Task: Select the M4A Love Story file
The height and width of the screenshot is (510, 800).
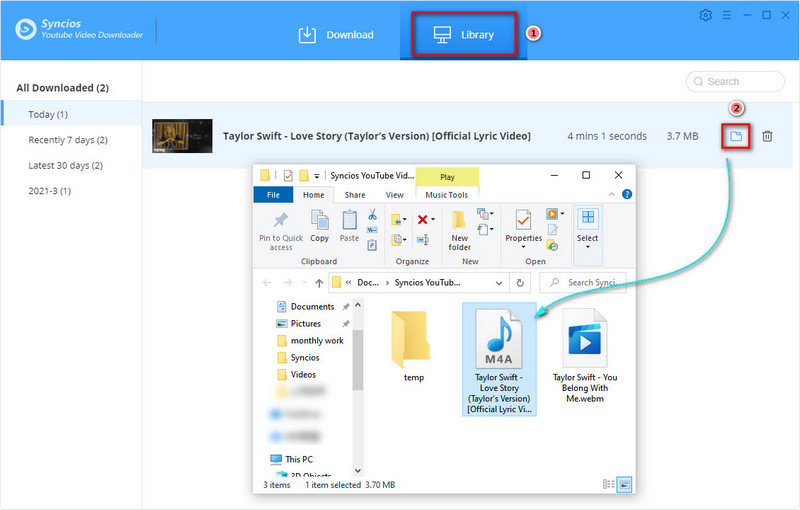Action: (x=499, y=360)
